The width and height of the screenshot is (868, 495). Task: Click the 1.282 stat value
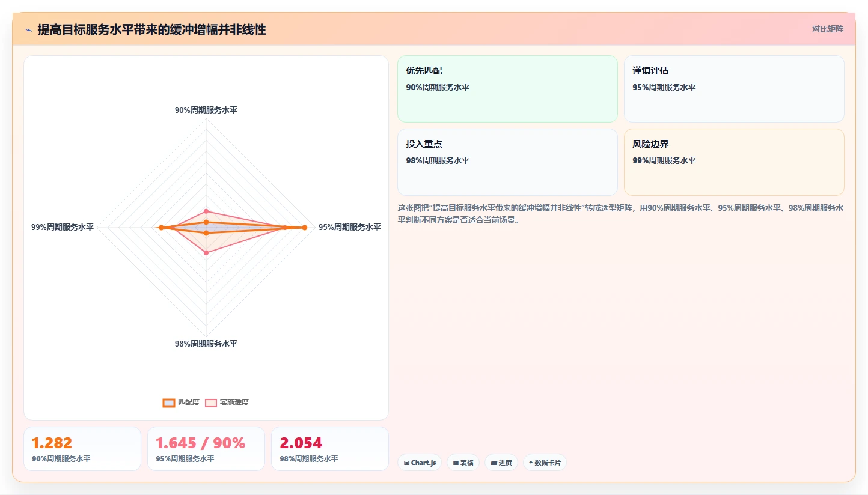coord(52,443)
